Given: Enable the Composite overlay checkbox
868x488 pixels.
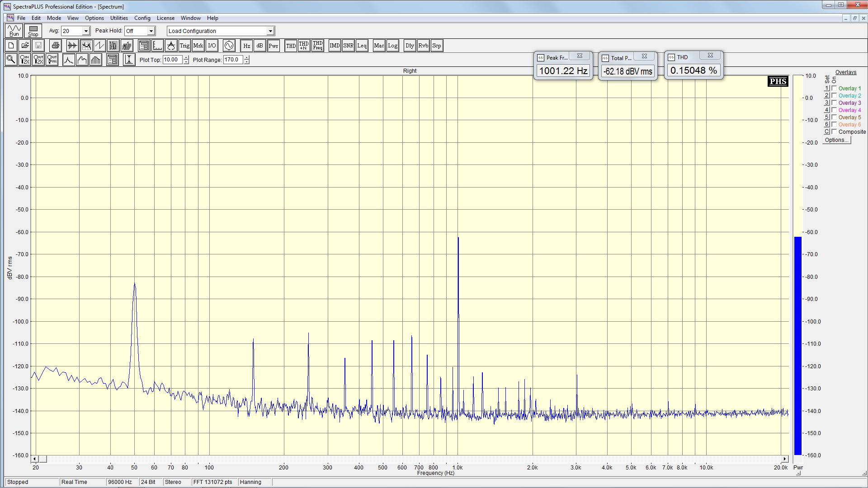Looking at the screenshot, I should point(835,131).
